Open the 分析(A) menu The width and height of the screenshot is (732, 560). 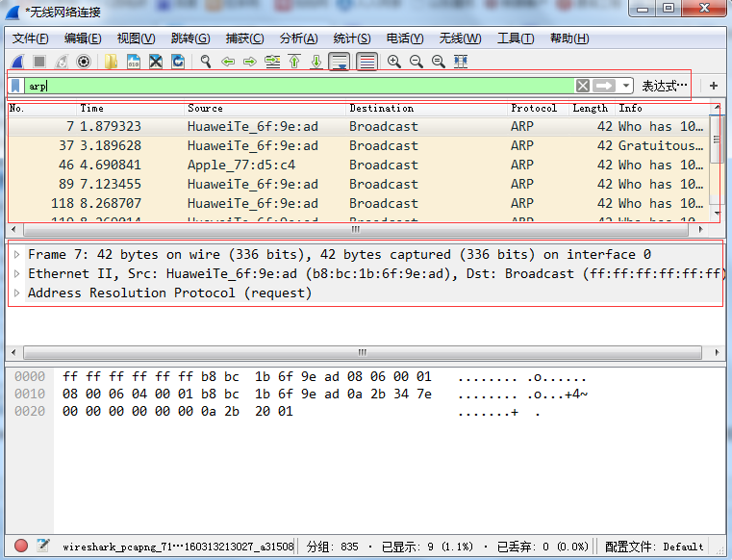299,38
